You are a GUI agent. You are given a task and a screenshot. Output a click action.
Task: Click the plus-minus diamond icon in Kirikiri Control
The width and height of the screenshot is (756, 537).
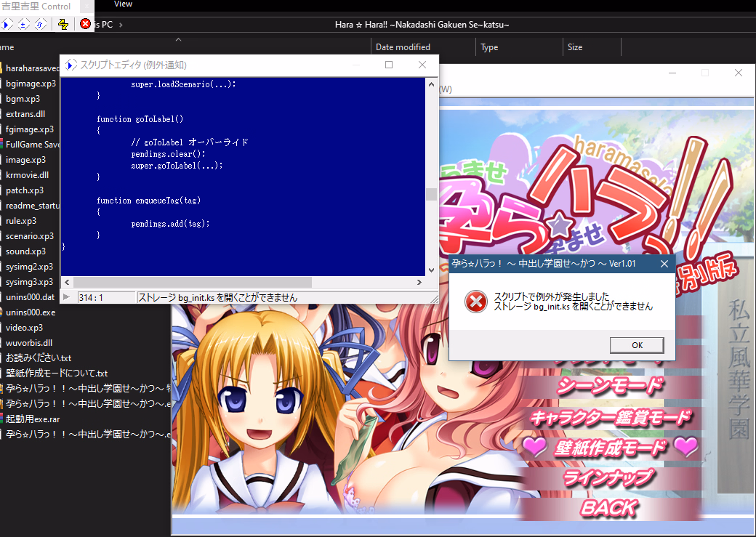click(x=23, y=24)
